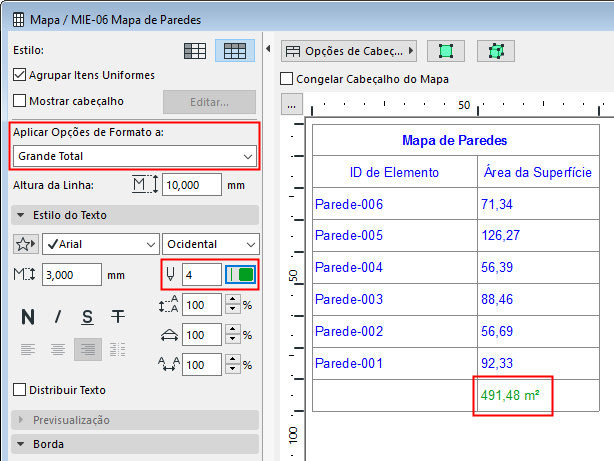Select the 88,46 area cell

[538, 300]
